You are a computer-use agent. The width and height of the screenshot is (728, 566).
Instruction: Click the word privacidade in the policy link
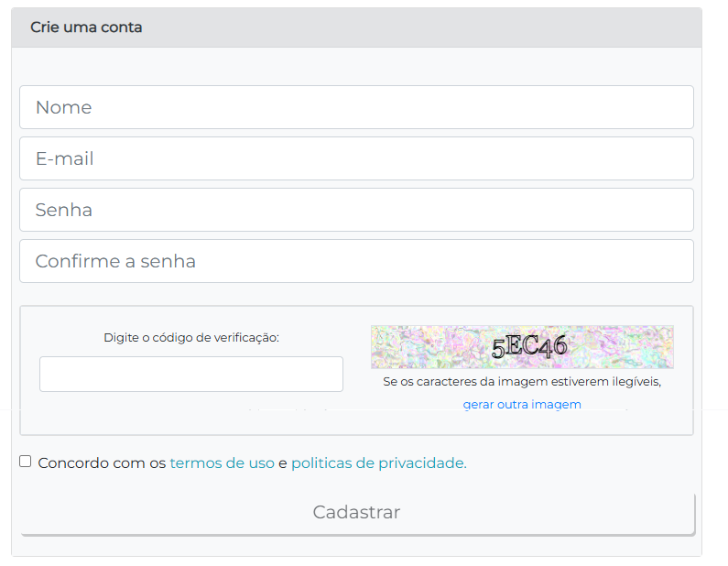[x=422, y=463]
